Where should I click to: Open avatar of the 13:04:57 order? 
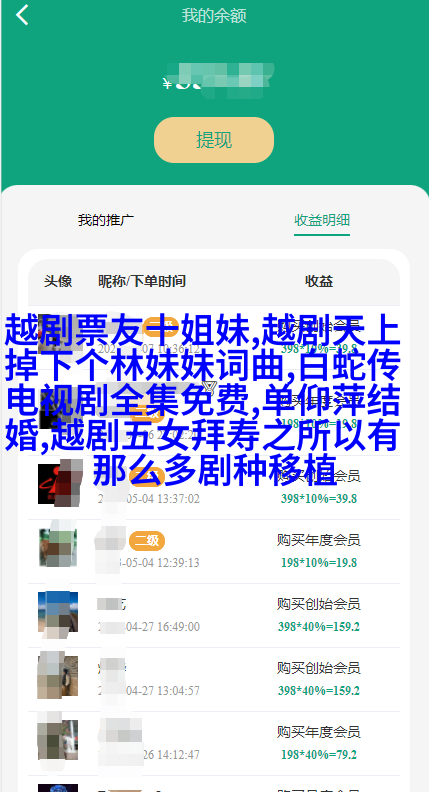click(58, 675)
